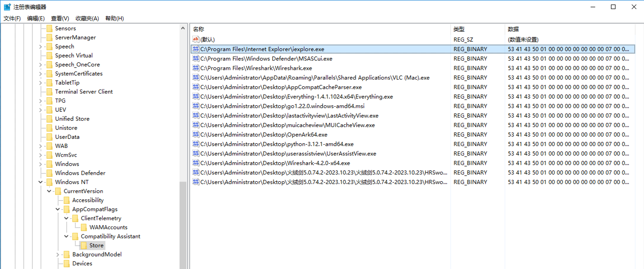
Task: Collapse the Windows NT key
Action: (40, 182)
